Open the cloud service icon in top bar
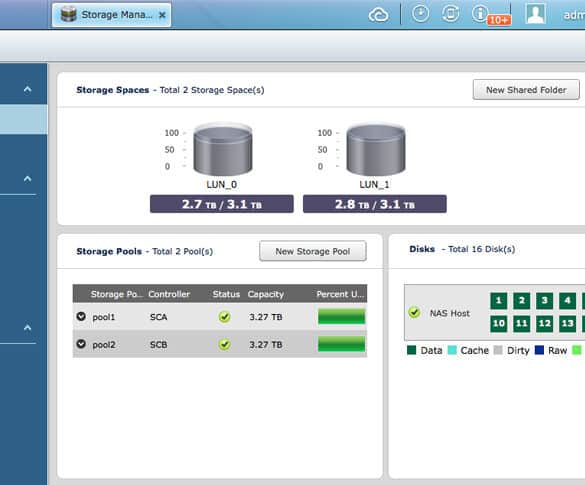 click(378, 15)
